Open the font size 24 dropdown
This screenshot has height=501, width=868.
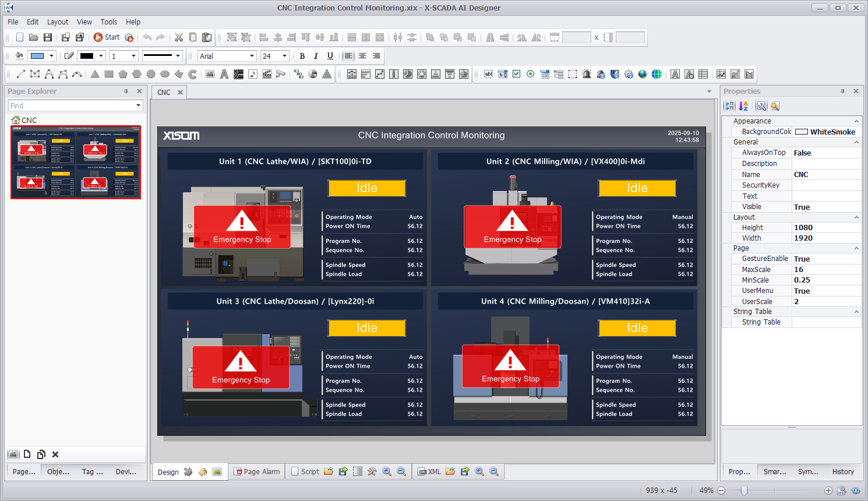point(285,56)
